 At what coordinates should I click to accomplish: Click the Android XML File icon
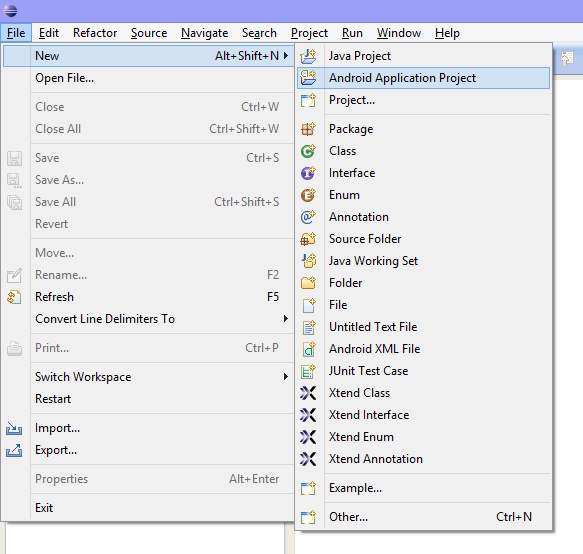(308, 349)
